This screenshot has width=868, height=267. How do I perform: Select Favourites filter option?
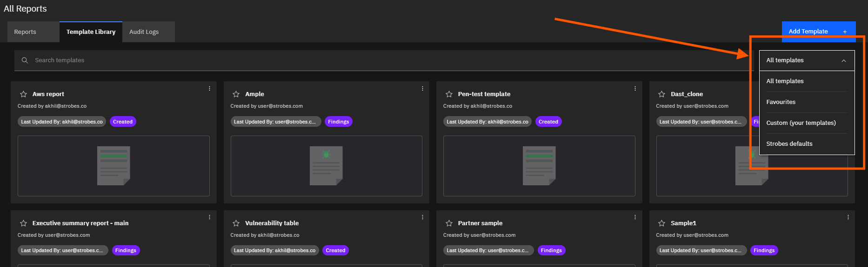pyautogui.click(x=807, y=102)
